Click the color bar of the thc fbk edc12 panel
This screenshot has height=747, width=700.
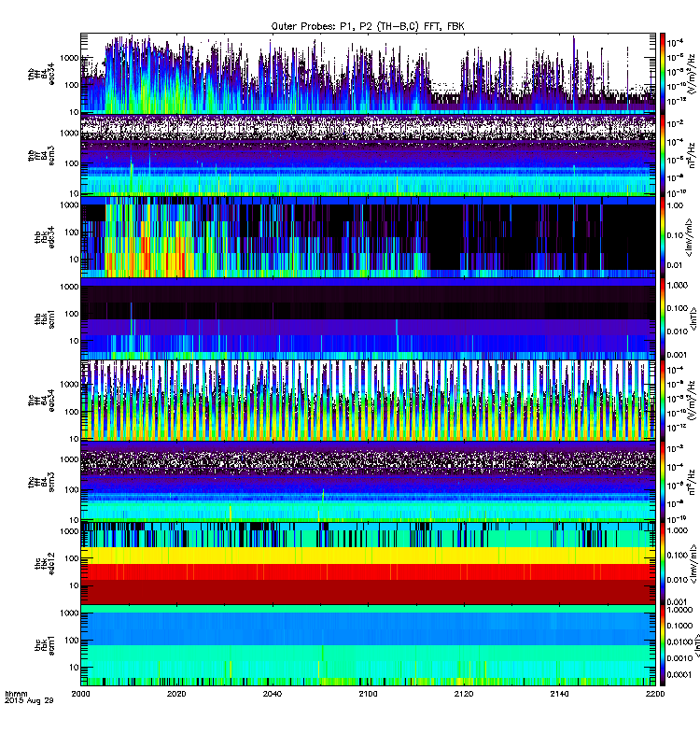[x=663, y=564]
